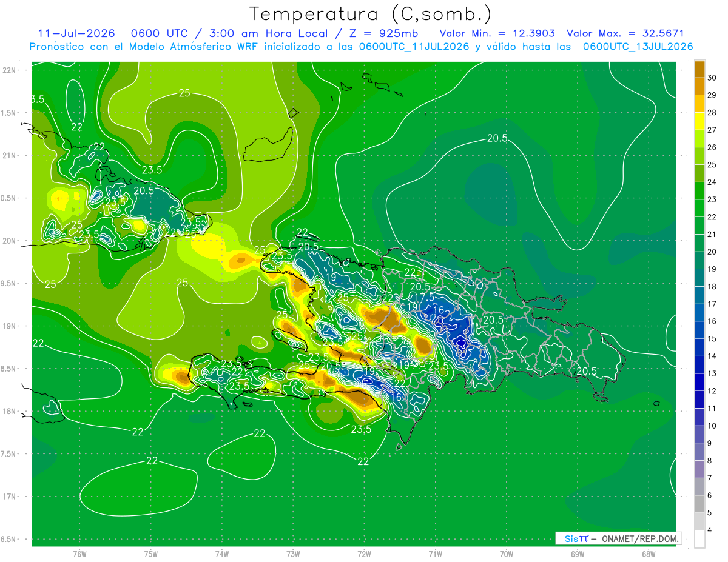Click the 22N latitude axis label
This screenshot has height=562, width=728.
click(9, 70)
